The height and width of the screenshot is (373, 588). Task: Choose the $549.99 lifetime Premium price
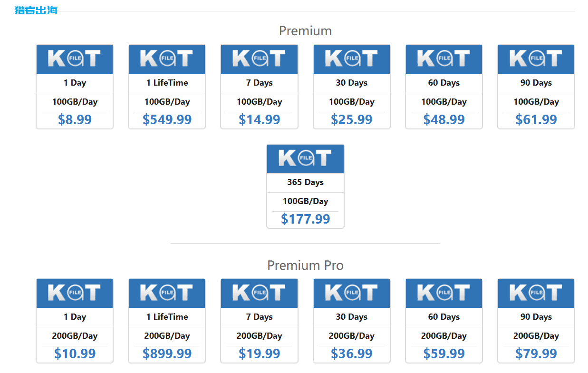pyautogui.click(x=167, y=119)
